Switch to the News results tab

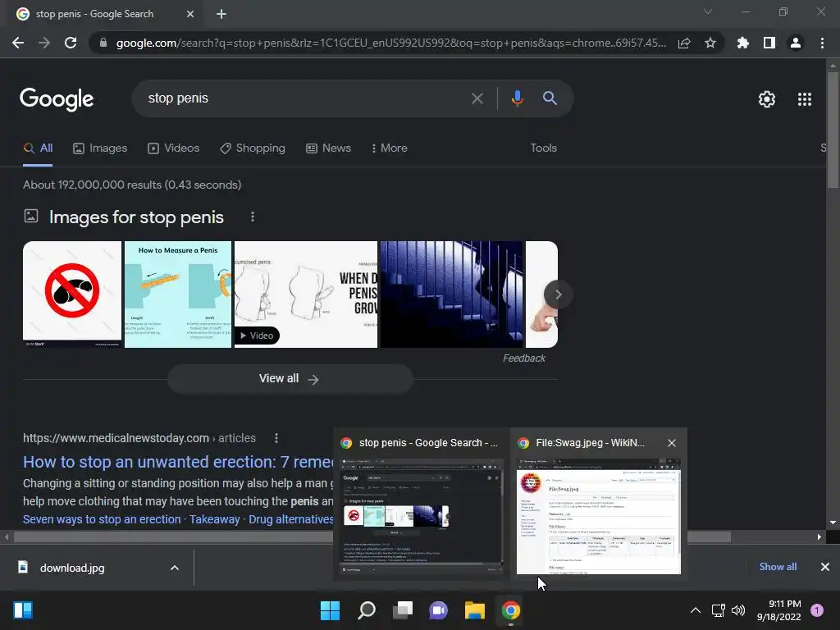point(328,148)
